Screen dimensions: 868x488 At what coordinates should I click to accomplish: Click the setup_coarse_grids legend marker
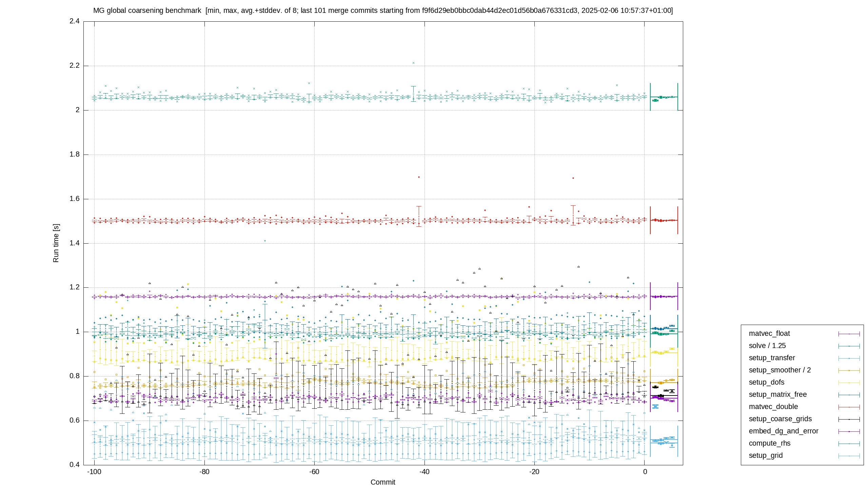pyautogui.click(x=849, y=419)
